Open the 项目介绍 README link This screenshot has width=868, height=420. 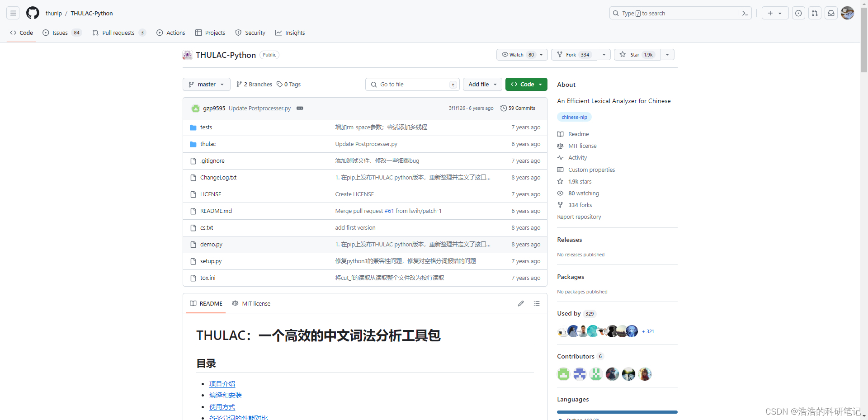click(222, 384)
